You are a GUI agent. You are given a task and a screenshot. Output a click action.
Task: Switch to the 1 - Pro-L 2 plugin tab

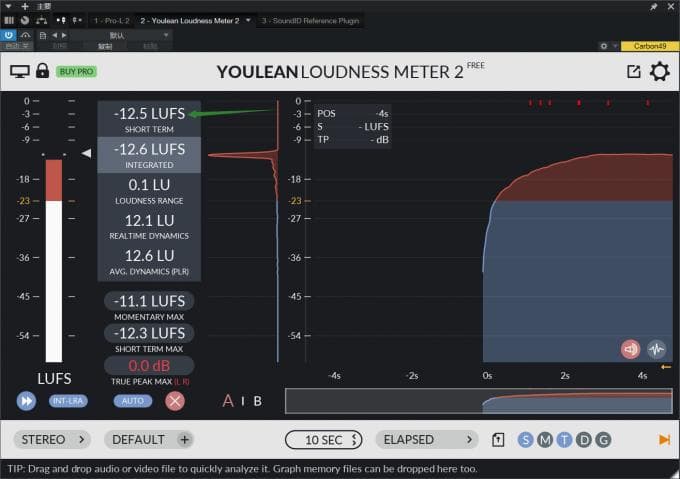click(111, 20)
